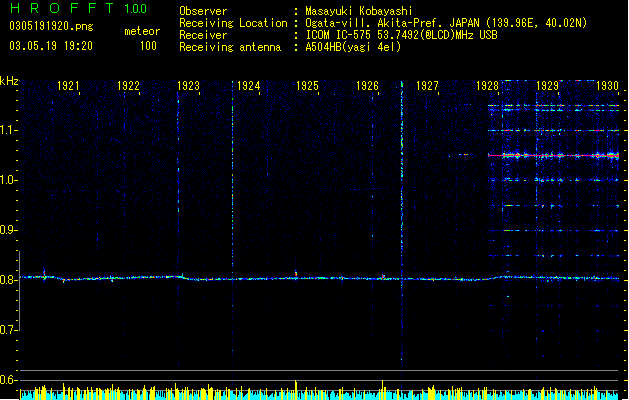Select the 1925 time label
Viewport: 629px width, 400px height.
coord(307,86)
